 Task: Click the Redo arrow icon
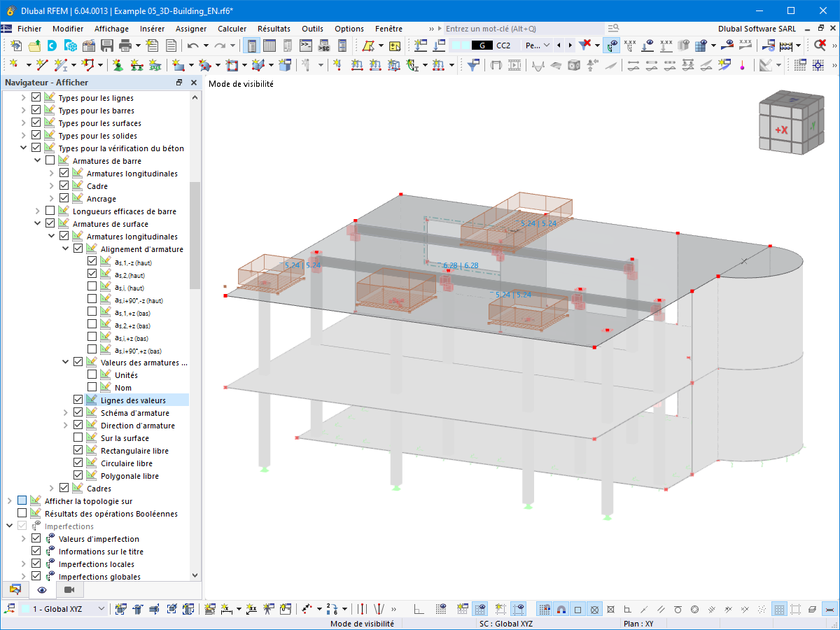point(220,45)
